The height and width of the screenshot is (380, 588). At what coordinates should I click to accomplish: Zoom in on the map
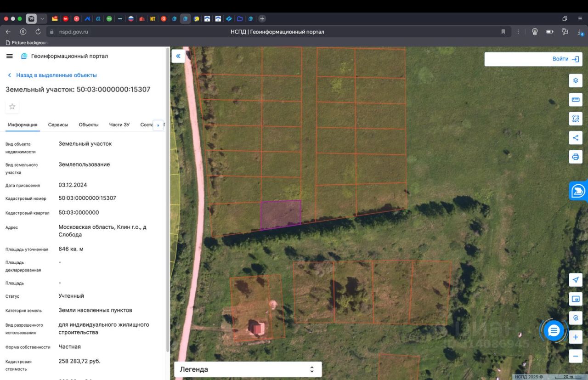(x=576, y=337)
